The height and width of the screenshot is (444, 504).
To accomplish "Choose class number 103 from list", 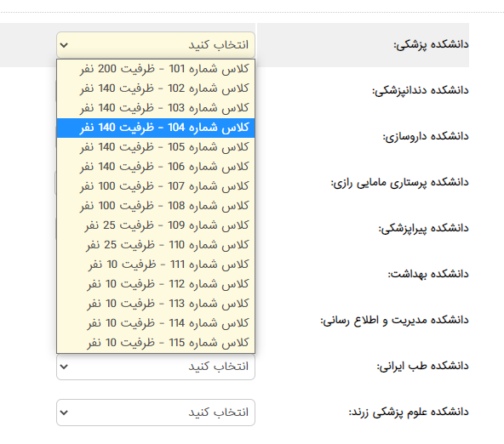I will point(156,108).
